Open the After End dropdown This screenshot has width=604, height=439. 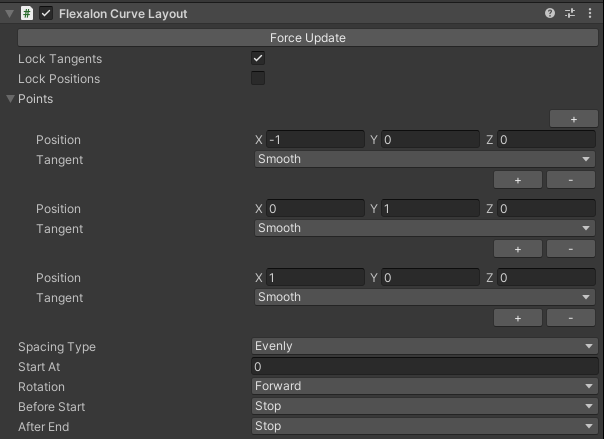425,426
